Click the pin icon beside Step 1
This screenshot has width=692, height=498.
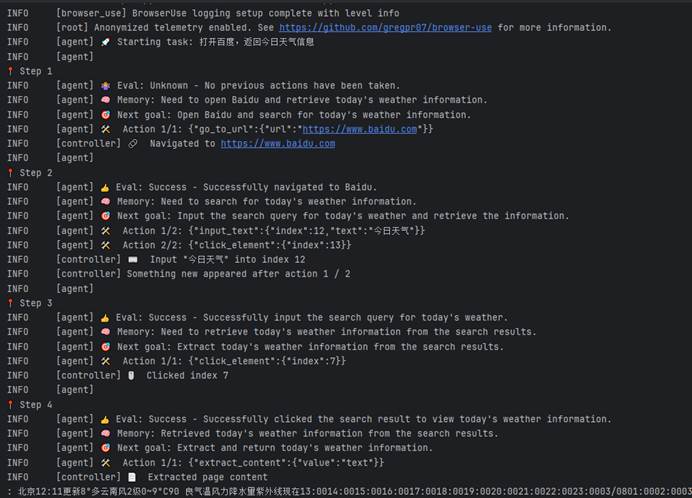pos(10,71)
